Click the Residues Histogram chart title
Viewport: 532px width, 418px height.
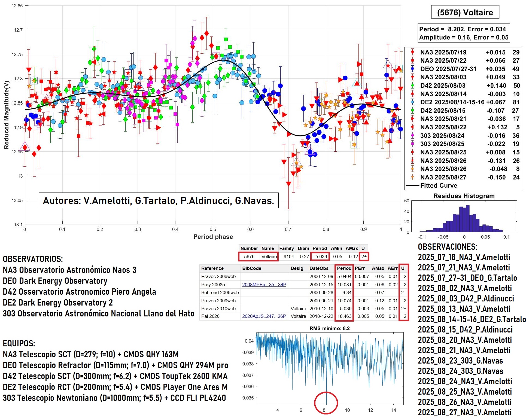click(464, 196)
